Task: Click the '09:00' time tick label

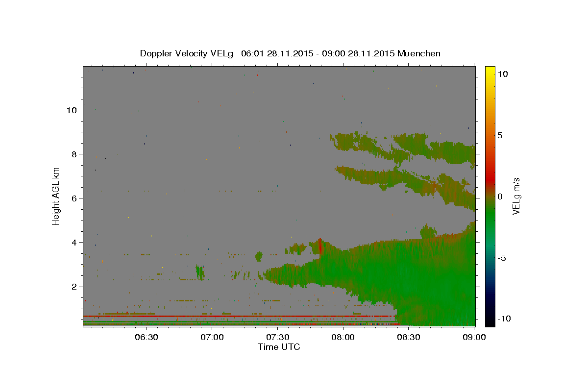Action: [x=474, y=337]
